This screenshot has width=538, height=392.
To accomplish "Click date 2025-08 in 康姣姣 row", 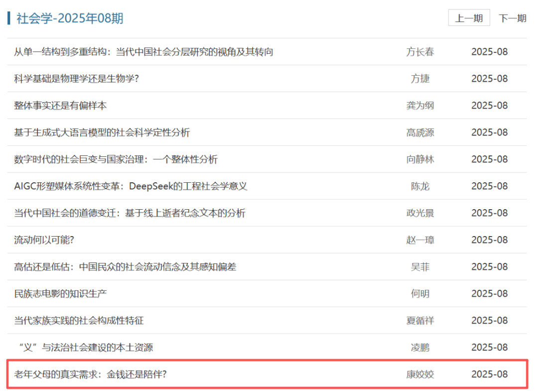I will tap(489, 374).
